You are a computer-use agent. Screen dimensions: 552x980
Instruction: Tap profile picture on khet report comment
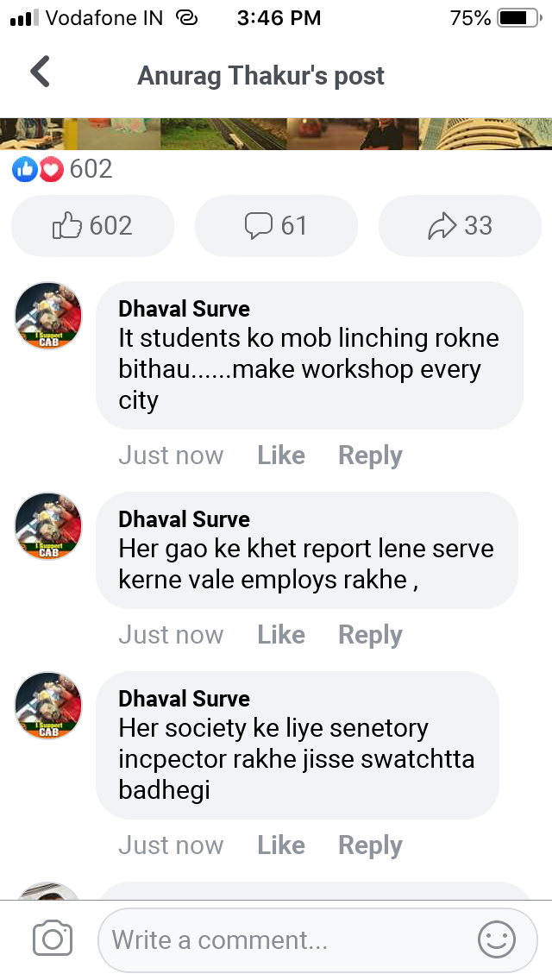click(x=49, y=526)
